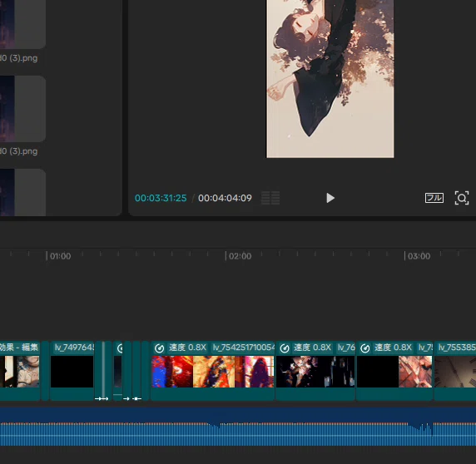Select clip lv_754251710054
This screenshot has width=476, height=464.
click(213, 371)
